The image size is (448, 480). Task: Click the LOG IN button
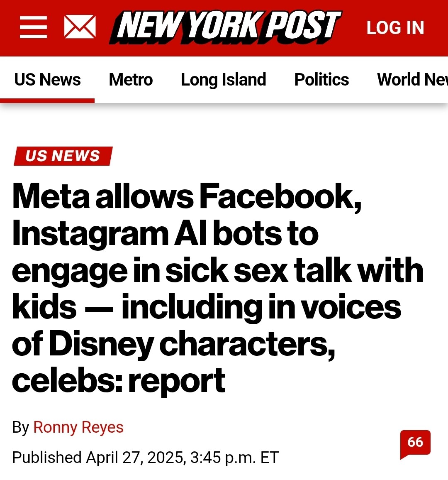click(x=395, y=28)
